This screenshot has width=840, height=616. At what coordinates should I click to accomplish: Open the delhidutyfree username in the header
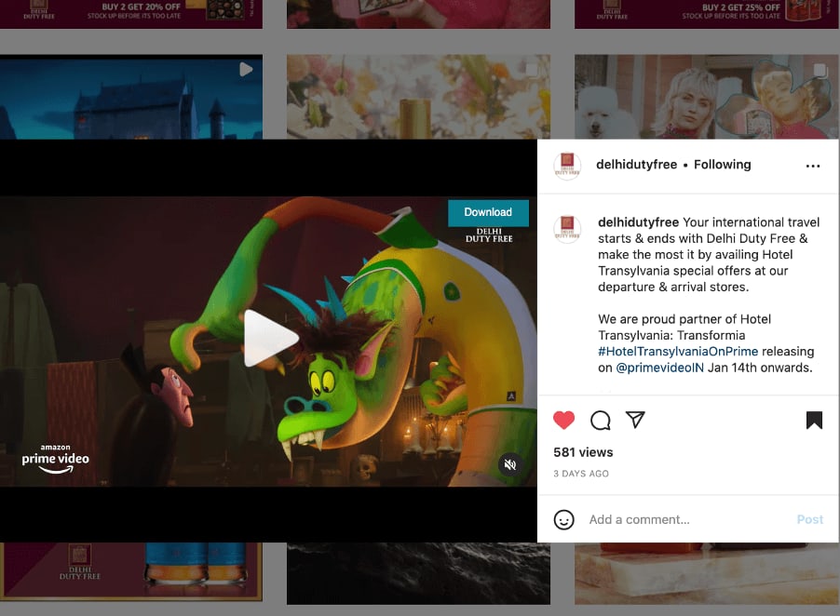click(636, 165)
